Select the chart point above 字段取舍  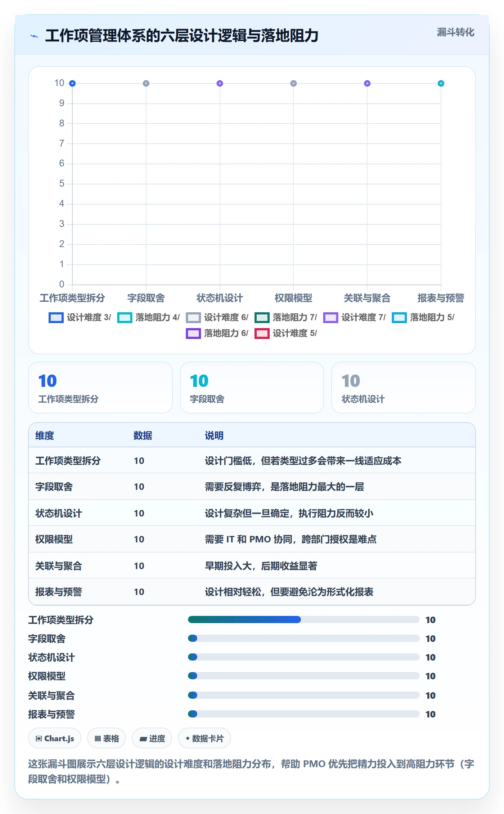click(146, 84)
